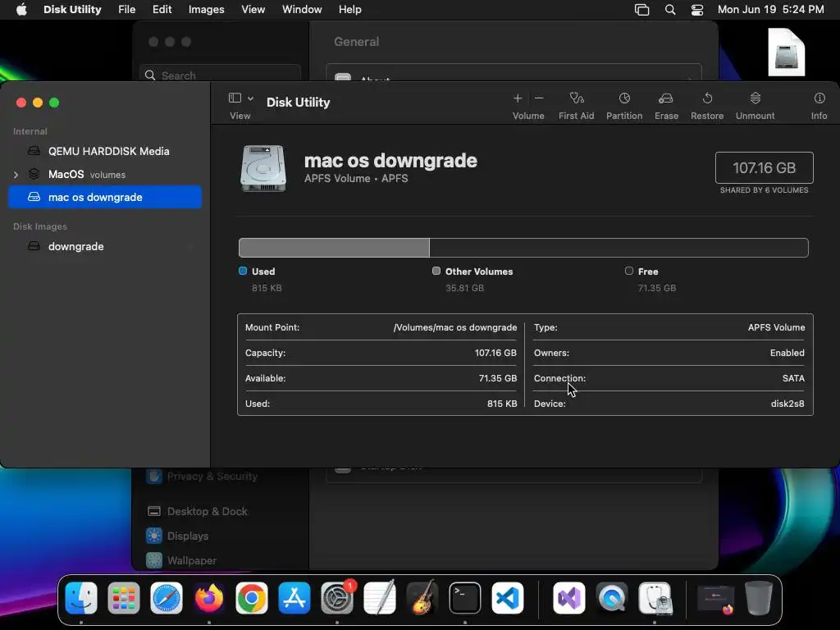The width and height of the screenshot is (840, 630).
Task: Click the Other Volumes gray swatch
Action: point(436,271)
